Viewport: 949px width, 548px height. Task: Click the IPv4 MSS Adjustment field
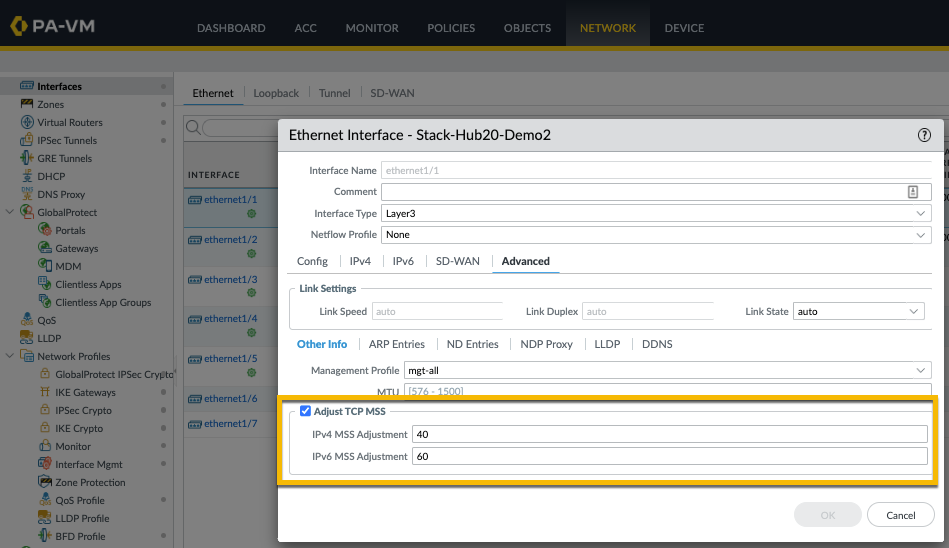(669, 434)
